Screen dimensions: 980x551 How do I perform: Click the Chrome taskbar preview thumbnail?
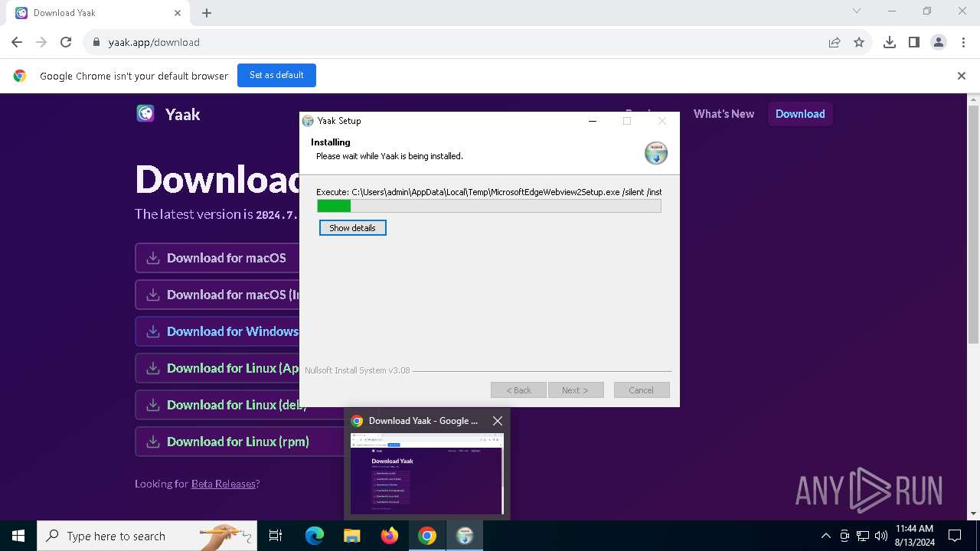pyautogui.click(x=426, y=474)
